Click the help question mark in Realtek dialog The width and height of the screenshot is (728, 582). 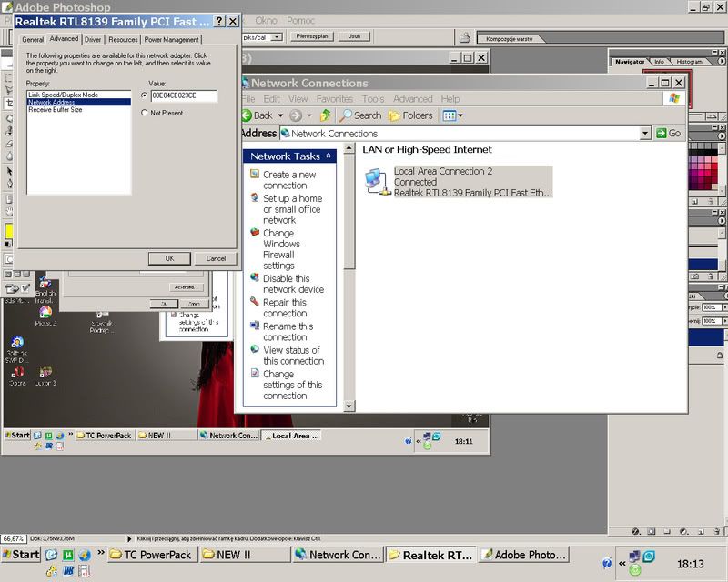(x=218, y=21)
